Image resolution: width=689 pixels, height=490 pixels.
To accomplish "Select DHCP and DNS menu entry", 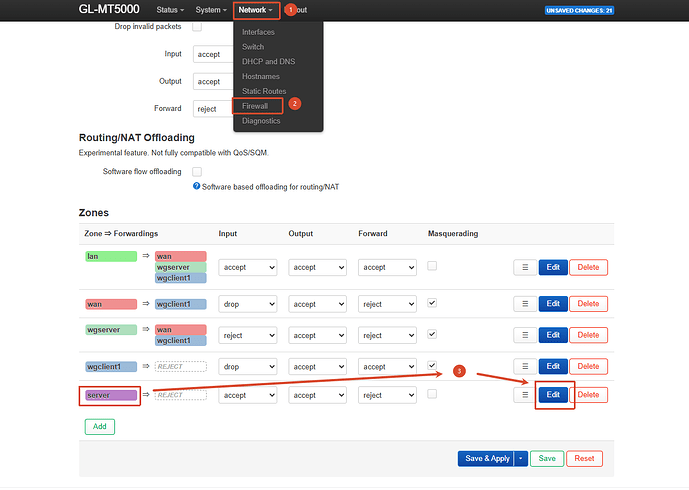I will coord(268,62).
